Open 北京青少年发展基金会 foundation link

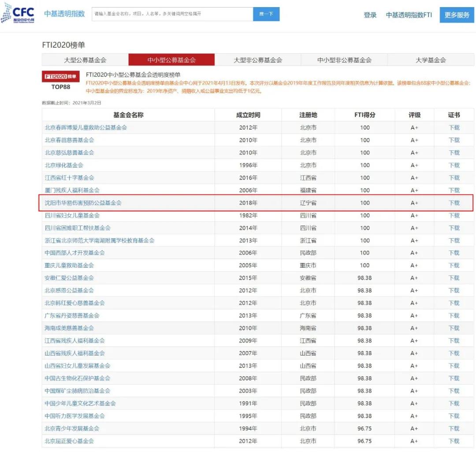point(72,429)
